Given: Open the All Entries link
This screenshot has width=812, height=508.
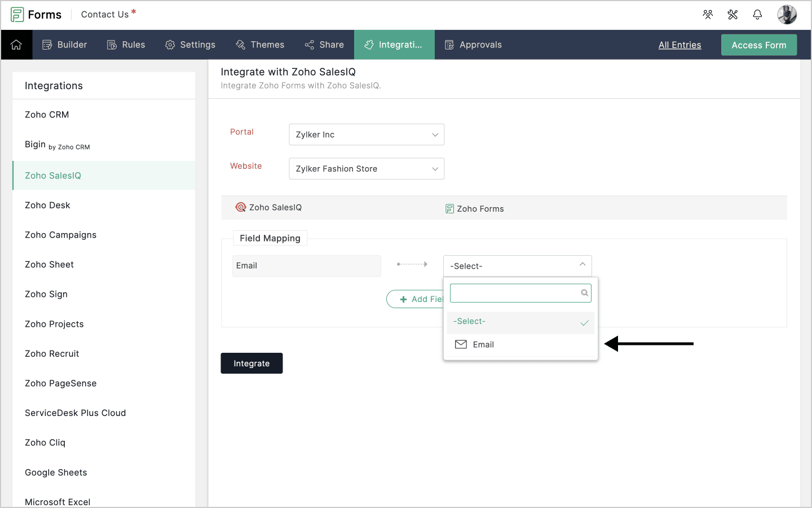Looking at the screenshot, I should coord(680,45).
